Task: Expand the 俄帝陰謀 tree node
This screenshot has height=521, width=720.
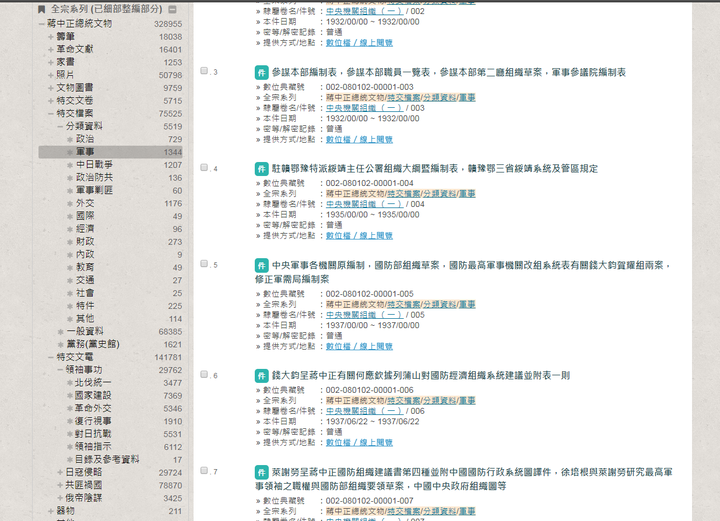Action: click(x=60, y=498)
